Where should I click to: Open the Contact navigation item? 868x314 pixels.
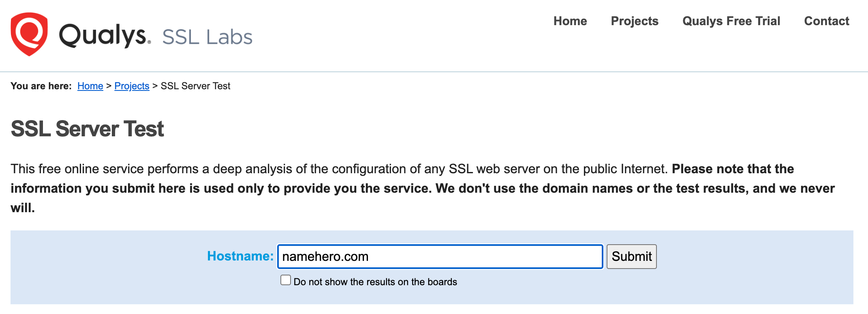(827, 21)
